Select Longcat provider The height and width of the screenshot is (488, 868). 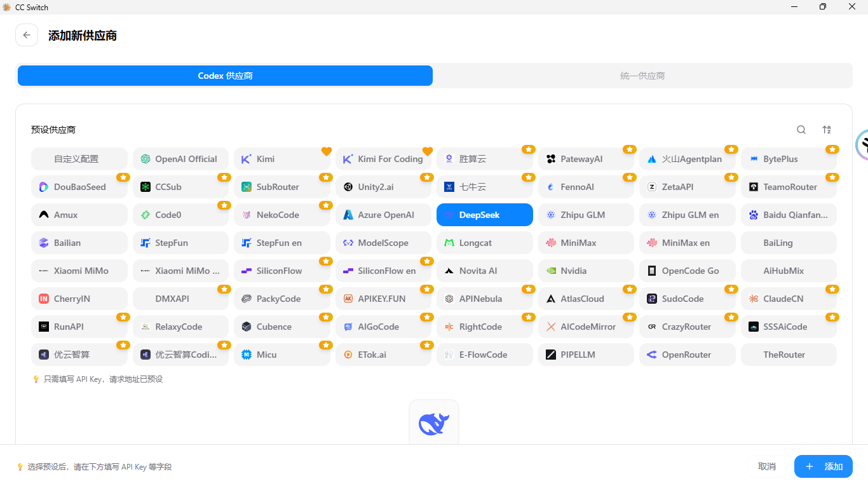(485, 243)
